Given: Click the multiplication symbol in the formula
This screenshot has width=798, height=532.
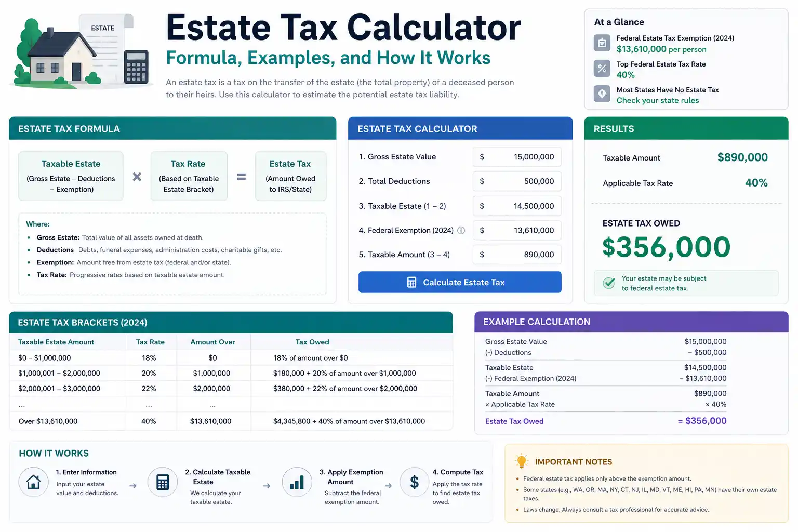Looking at the screenshot, I should tap(137, 177).
